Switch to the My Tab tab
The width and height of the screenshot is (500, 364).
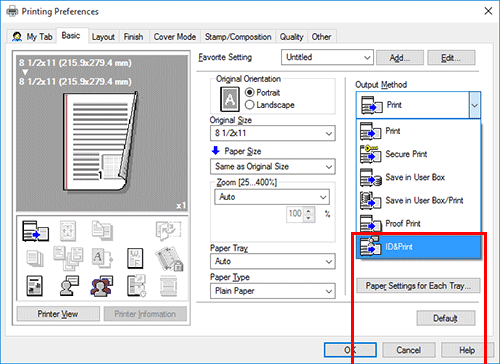(32, 37)
